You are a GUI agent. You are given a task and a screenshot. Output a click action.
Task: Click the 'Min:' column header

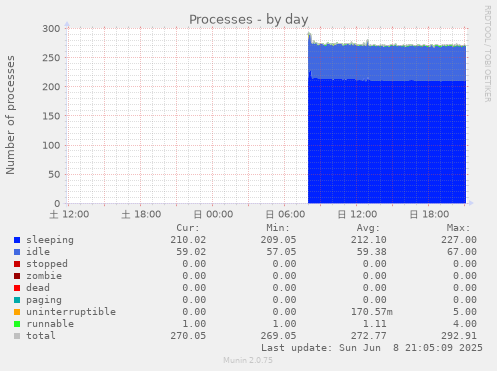[278, 228]
